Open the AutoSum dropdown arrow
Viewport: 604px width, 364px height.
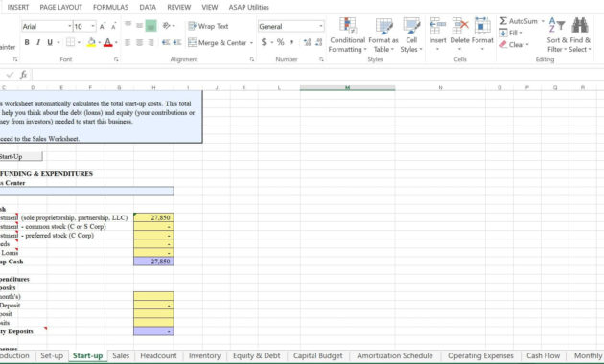pos(543,21)
